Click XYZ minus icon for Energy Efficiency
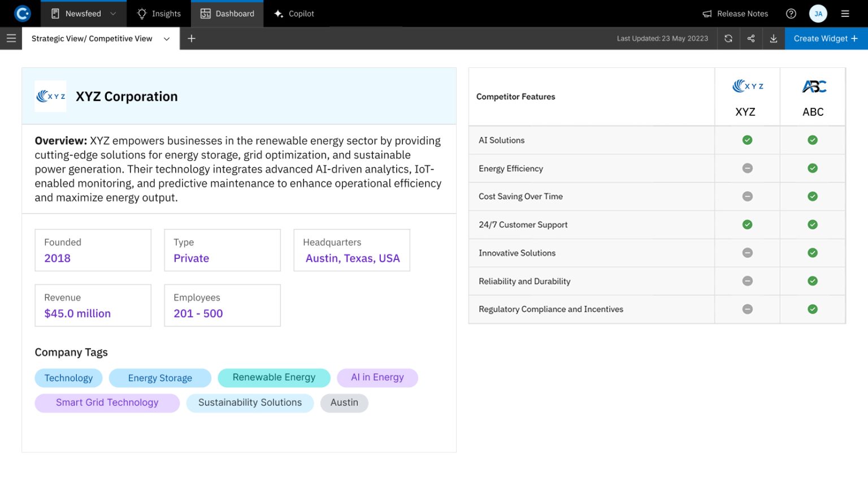This screenshot has width=868, height=503. (747, 168)
